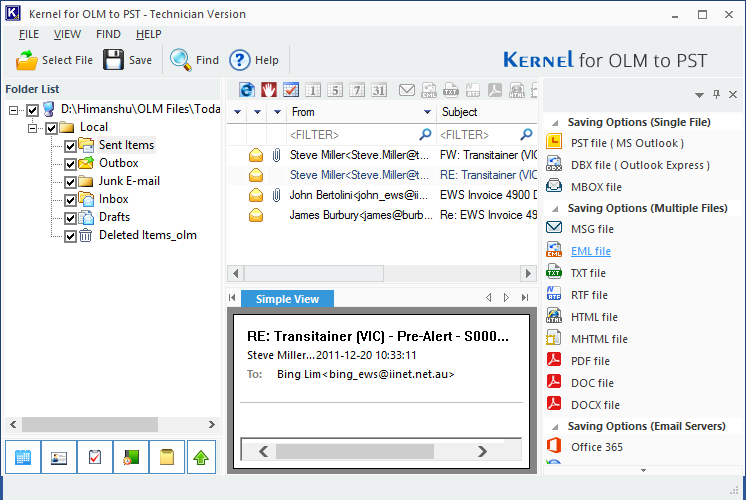Screen dimensions: 746x500
Task: Choose MBOX file saving option
Action: pos(596,187)
